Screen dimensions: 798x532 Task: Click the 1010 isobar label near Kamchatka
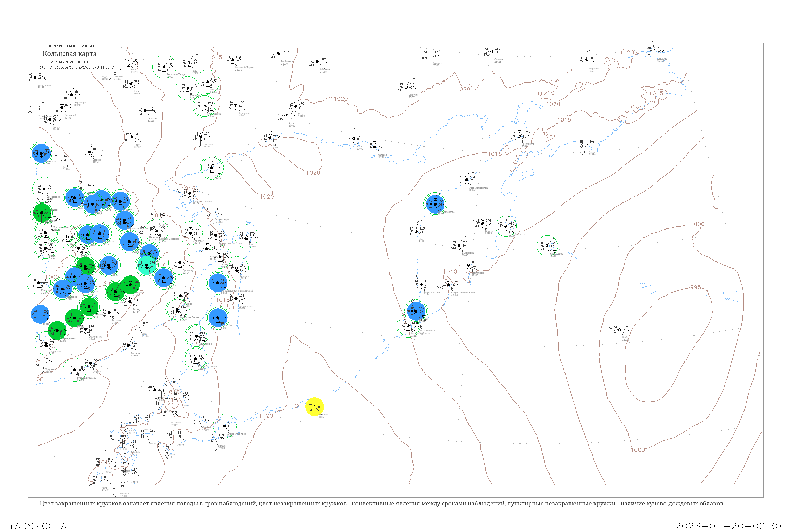click(450, 271)
